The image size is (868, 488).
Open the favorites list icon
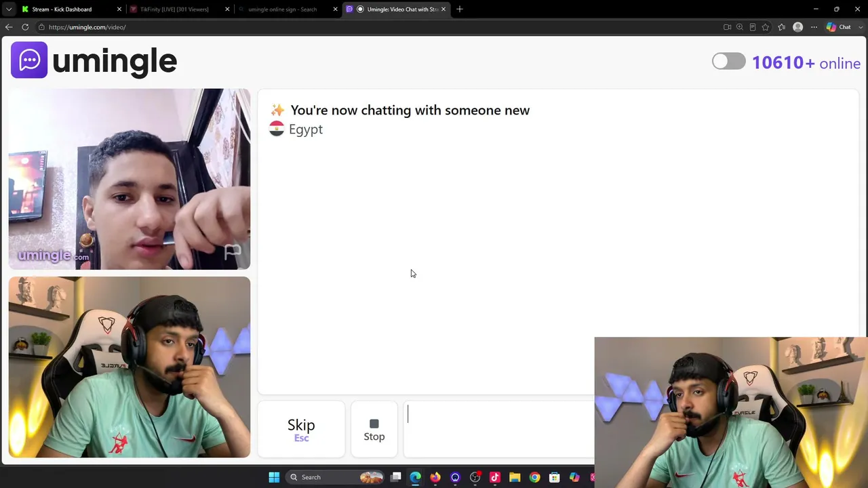tap(782, 27)
